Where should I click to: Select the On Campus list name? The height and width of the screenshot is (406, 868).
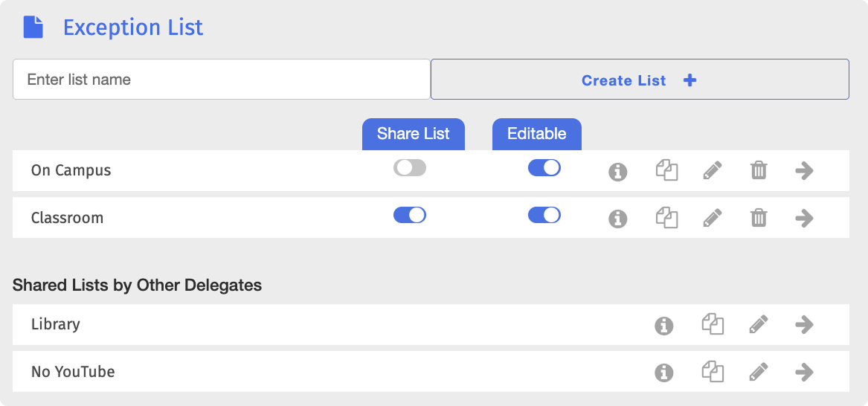click(x=71, y=170)
